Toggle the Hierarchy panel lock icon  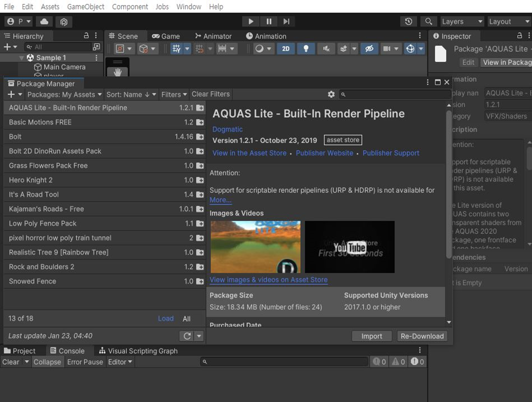tap(86, 35)
